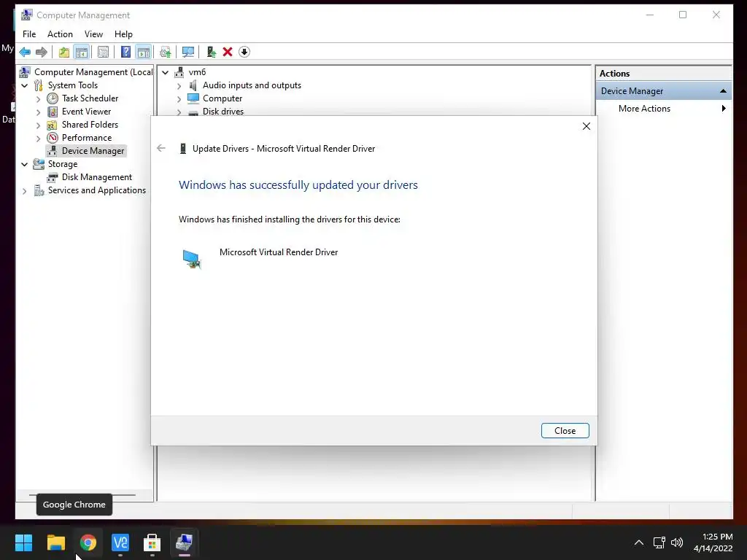Screen dimensions: 747x560
Task: Toggle the Show/Hide Console Tree icon
Action: coord(82,52)
